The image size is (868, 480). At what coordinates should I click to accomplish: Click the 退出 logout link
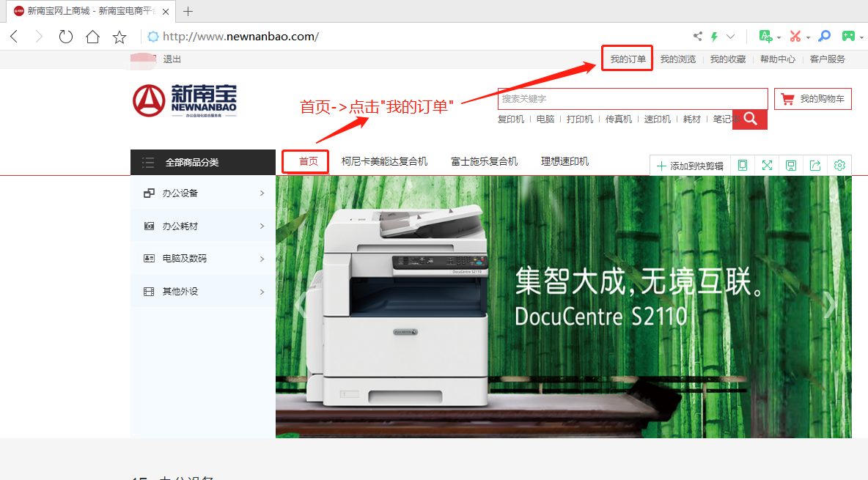(x=172, y=59)
